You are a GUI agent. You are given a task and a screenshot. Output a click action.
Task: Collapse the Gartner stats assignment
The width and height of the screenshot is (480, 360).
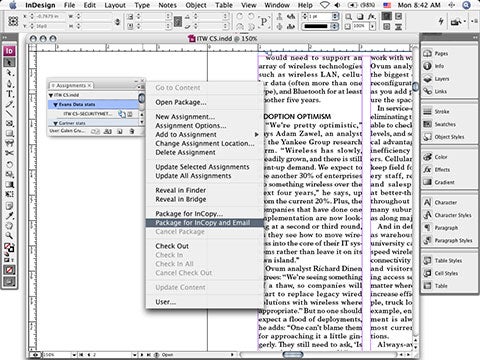click(56, 123)
